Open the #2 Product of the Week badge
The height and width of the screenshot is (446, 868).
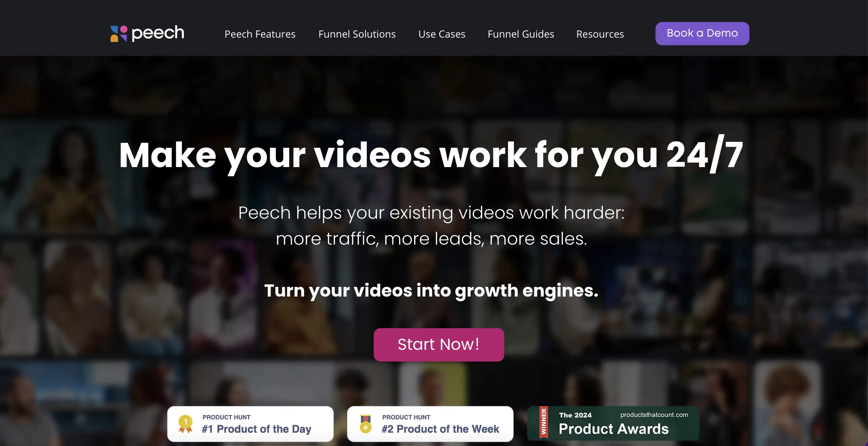coord(430,423)
